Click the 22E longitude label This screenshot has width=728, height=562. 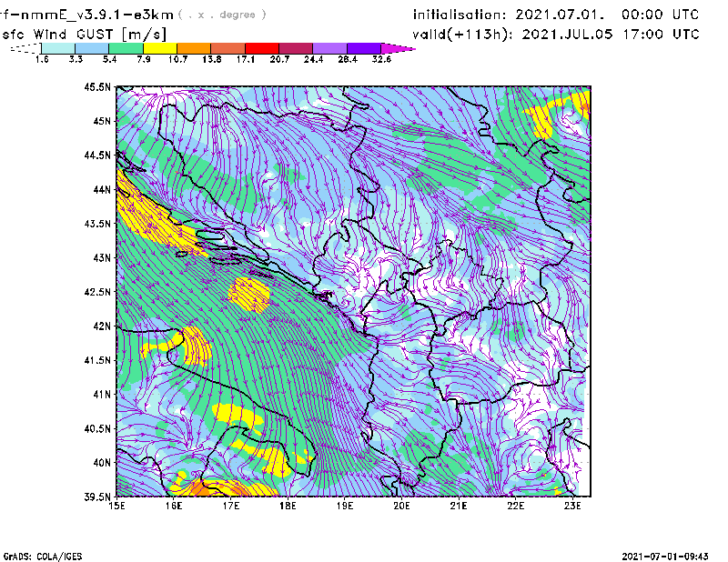coord(515,506)
